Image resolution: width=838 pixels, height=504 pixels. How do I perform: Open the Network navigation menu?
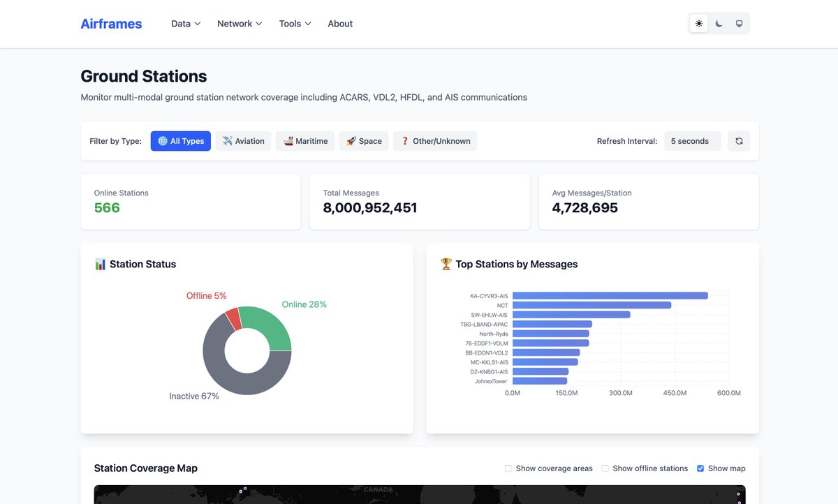point(240,24)
